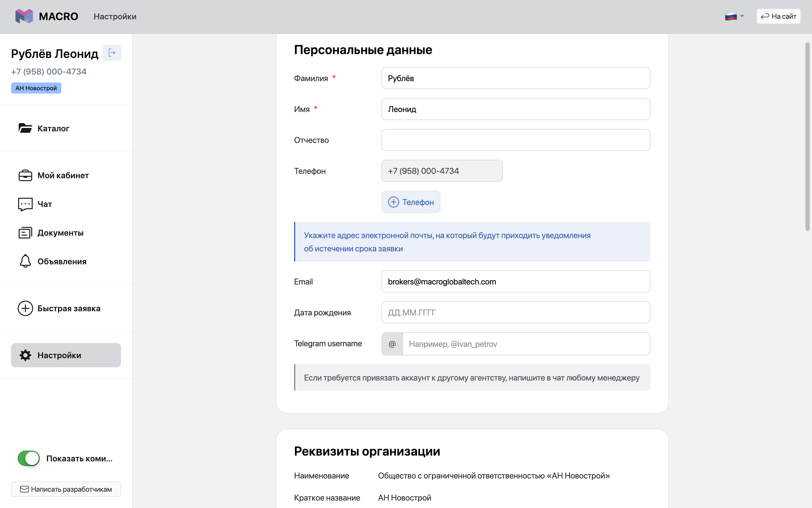Toggle the Показать коми... switch

(28, 458)
